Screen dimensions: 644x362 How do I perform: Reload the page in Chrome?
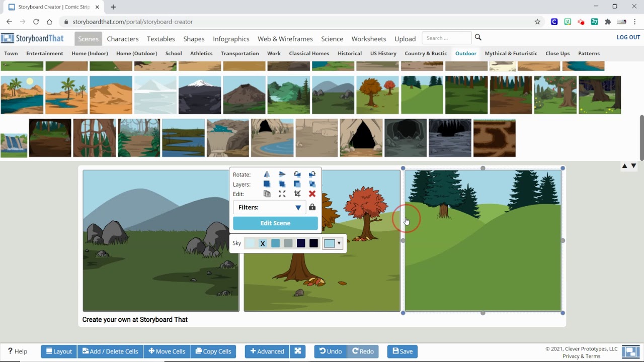(36, 22)
